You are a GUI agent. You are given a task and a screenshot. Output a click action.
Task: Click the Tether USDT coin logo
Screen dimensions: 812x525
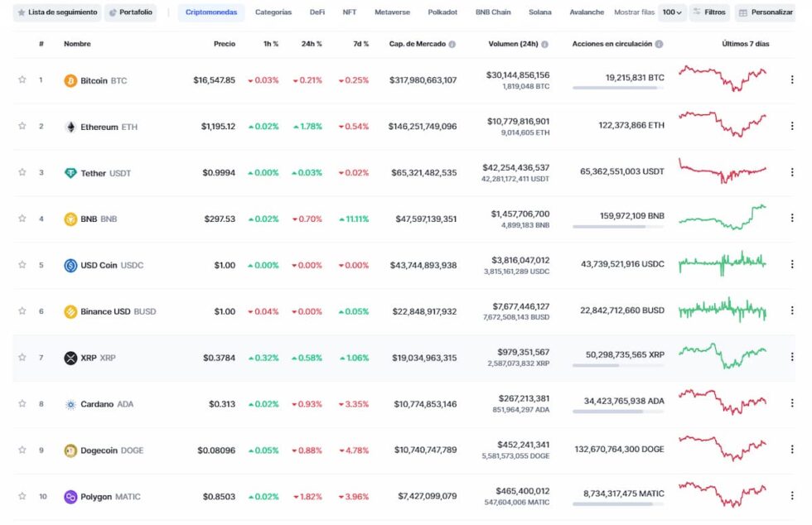(x=72, y=173)
